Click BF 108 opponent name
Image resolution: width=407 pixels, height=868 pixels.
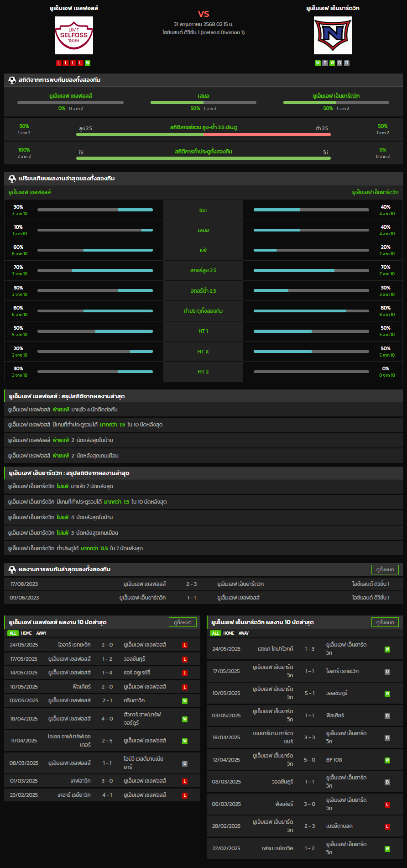point(334,760)
